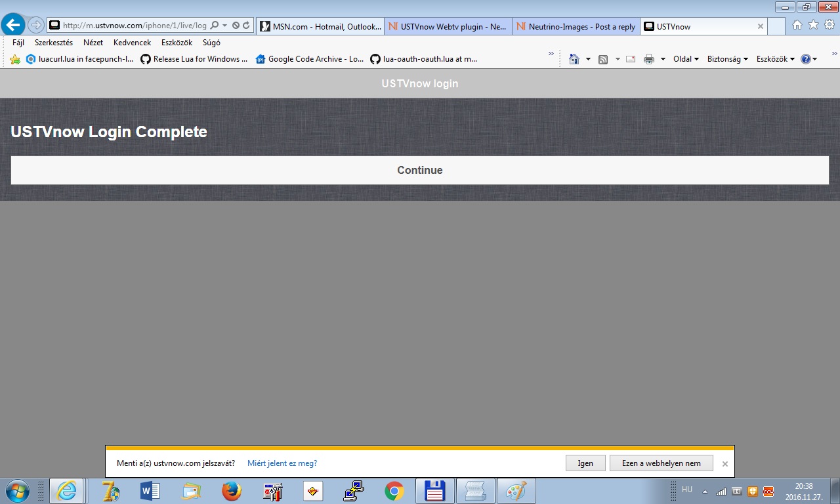This screenshot has width=840, height=504.
Task: Expand the Biztonság dropdown menu
Action: (727, 59)
